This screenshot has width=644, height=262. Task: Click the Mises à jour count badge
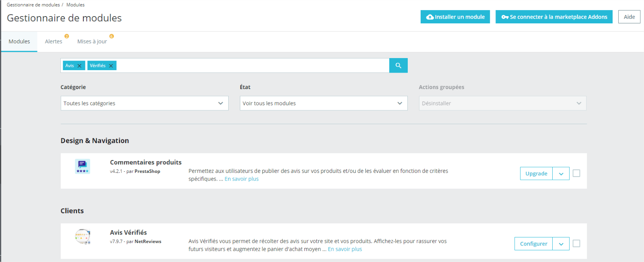click(111, 36)
